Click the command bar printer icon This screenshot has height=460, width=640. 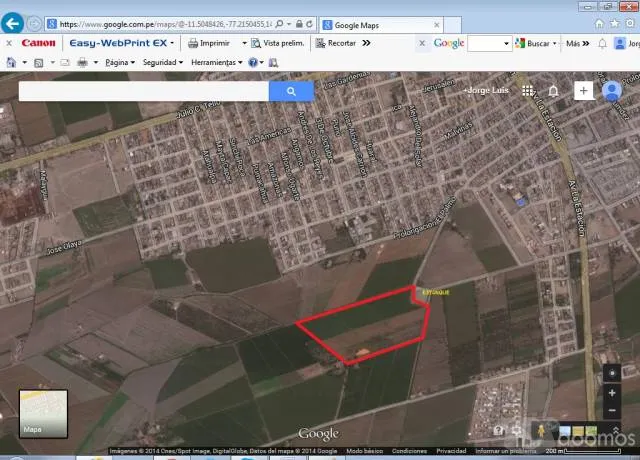(x=82, y=62)
